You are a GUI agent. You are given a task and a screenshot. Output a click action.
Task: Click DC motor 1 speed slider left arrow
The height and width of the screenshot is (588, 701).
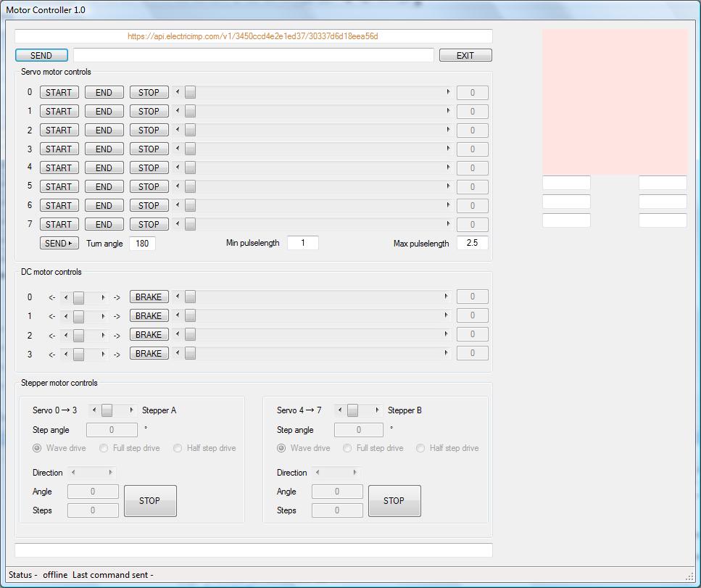178,315
